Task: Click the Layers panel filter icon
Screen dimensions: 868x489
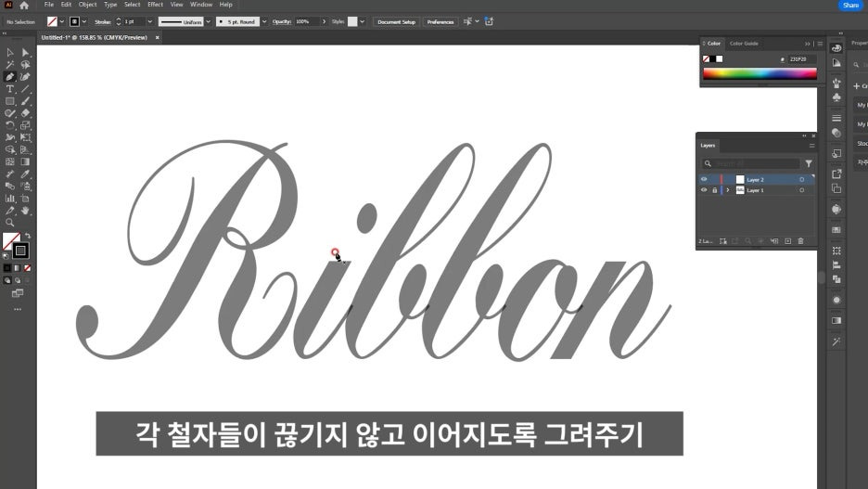Action: click(x=809, y=163)
